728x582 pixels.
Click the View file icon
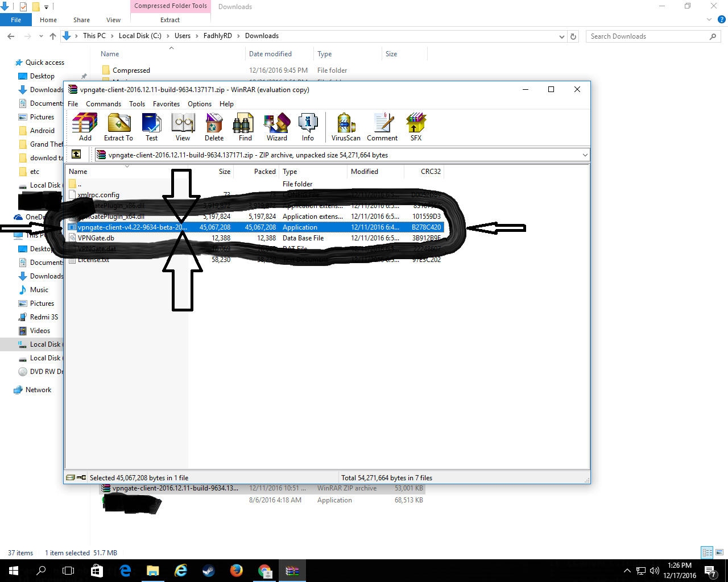click(x=183, y=127)
